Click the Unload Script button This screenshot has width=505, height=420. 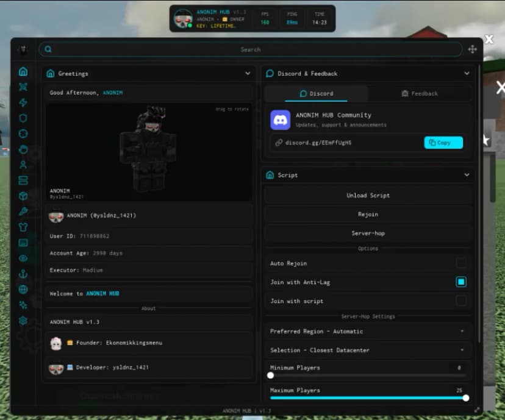point(368,195)
